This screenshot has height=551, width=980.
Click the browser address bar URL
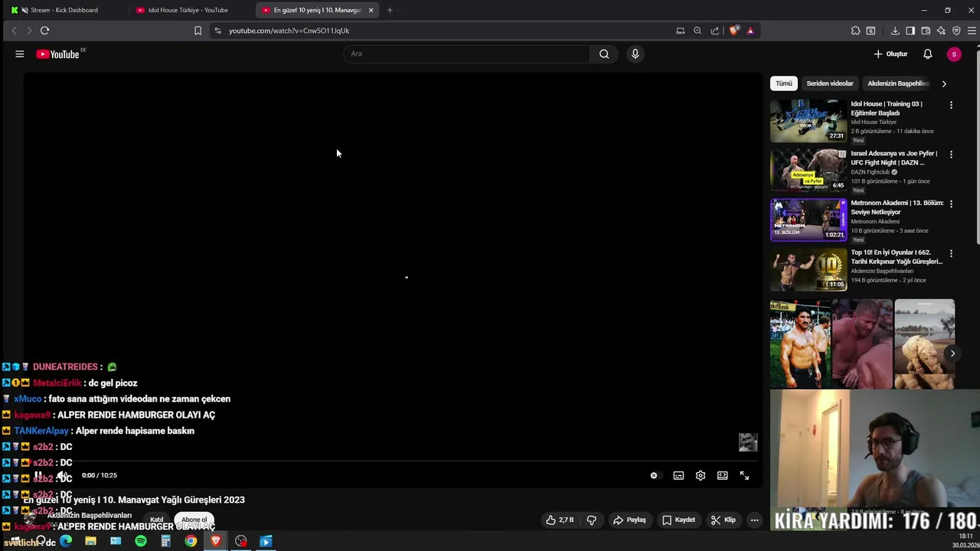(289, 31)
